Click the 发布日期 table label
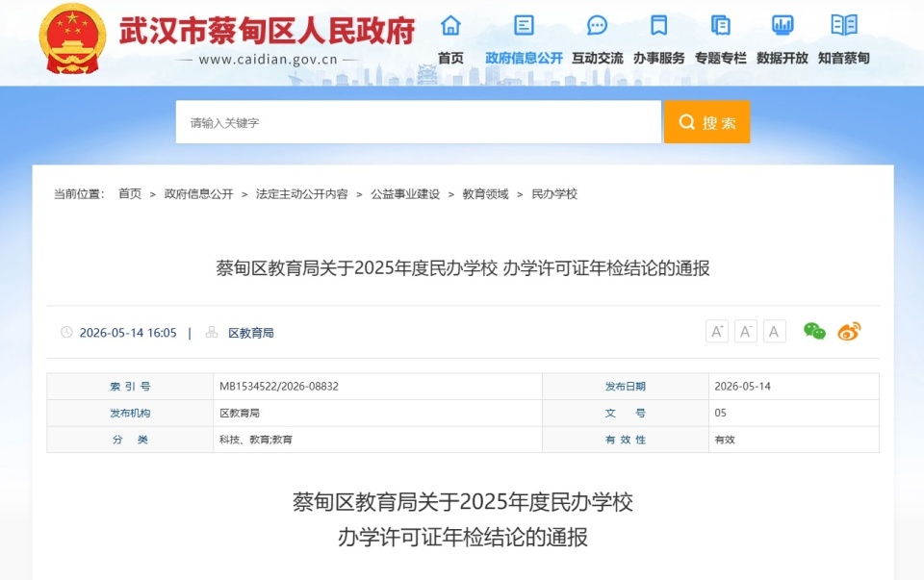 [x=626, y=387]
